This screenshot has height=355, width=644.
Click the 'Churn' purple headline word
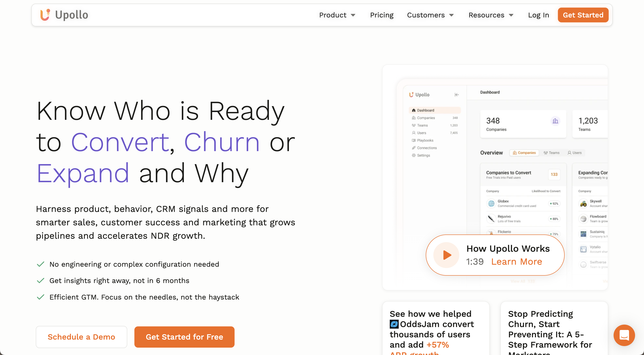222,142
